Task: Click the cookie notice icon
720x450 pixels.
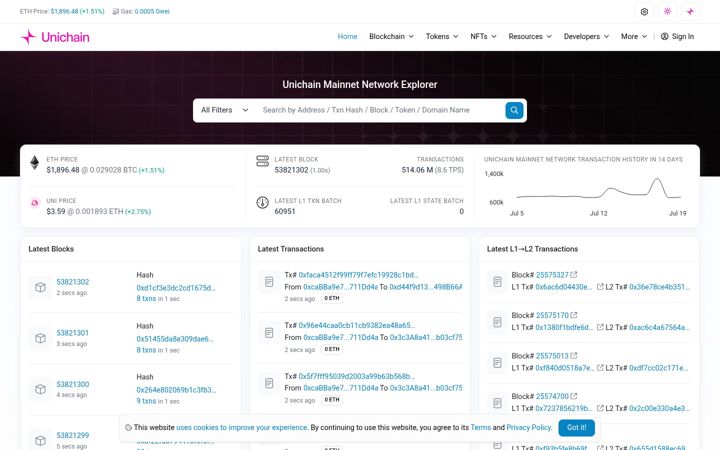Action: [x=128, y=428]
